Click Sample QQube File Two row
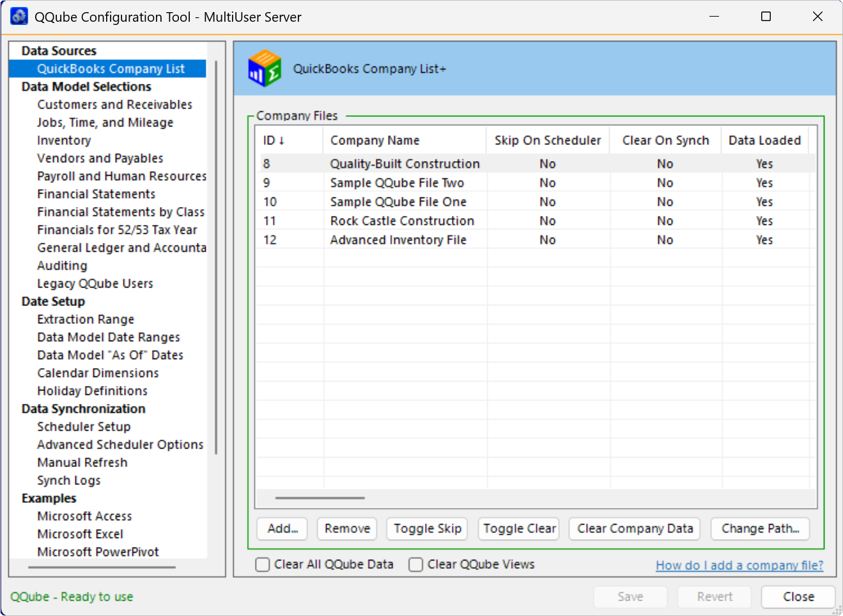This screenshot has width=843, height=616. pyautogui.click(x=536, y=183)
